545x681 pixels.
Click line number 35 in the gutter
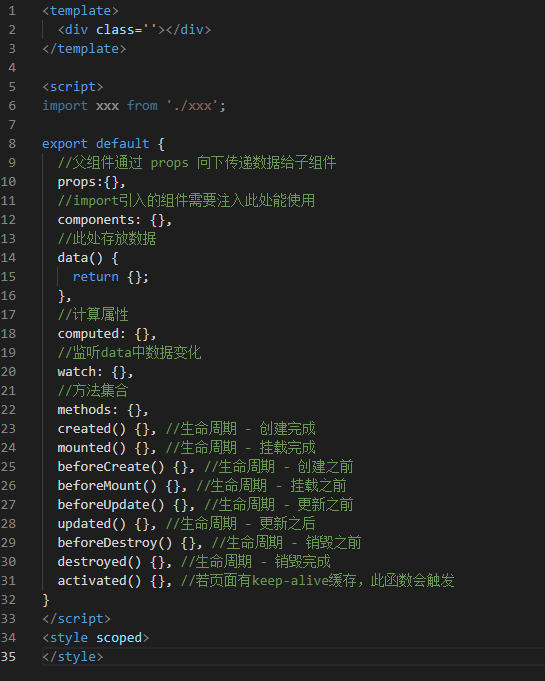(8, 657)
